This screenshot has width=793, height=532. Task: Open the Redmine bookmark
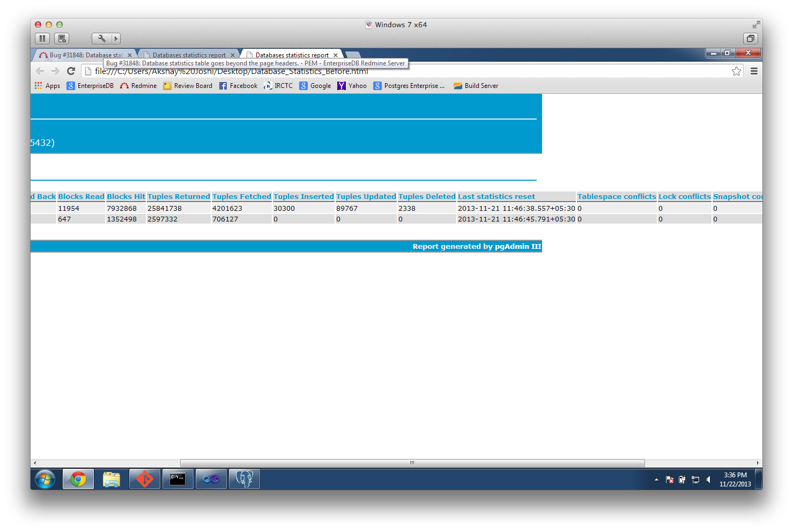(138, 86)
